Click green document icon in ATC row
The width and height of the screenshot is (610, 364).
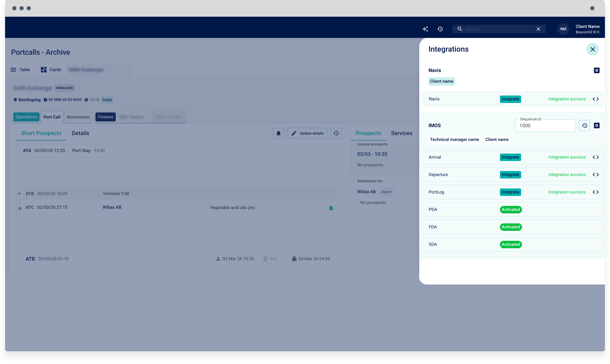(331, 208)
